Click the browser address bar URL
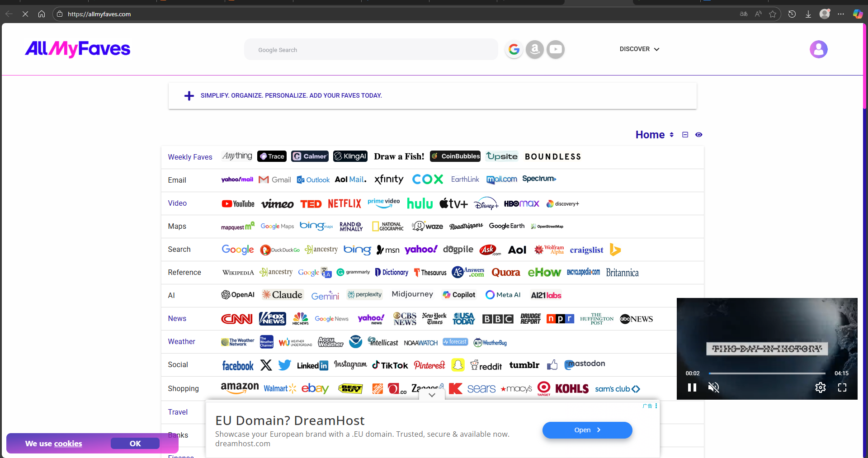Image resolution: width=868 pixels, height=458 pixels. [x=99, y=14]
